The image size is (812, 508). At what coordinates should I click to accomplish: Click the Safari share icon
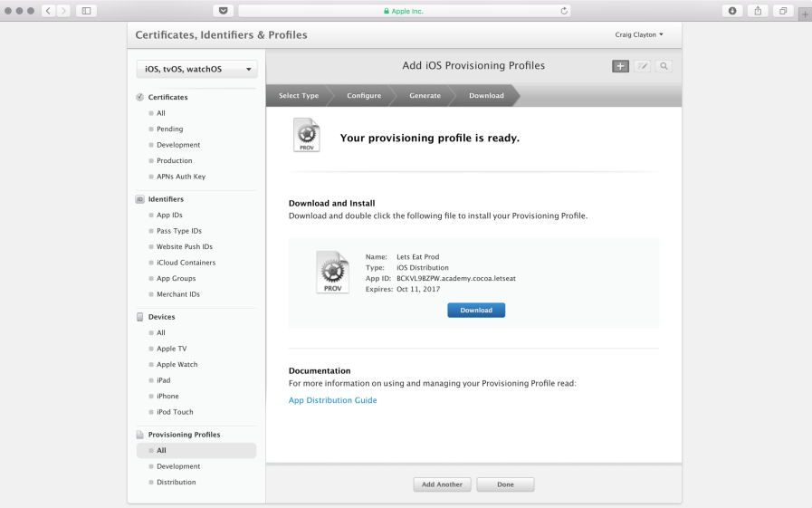758,10
